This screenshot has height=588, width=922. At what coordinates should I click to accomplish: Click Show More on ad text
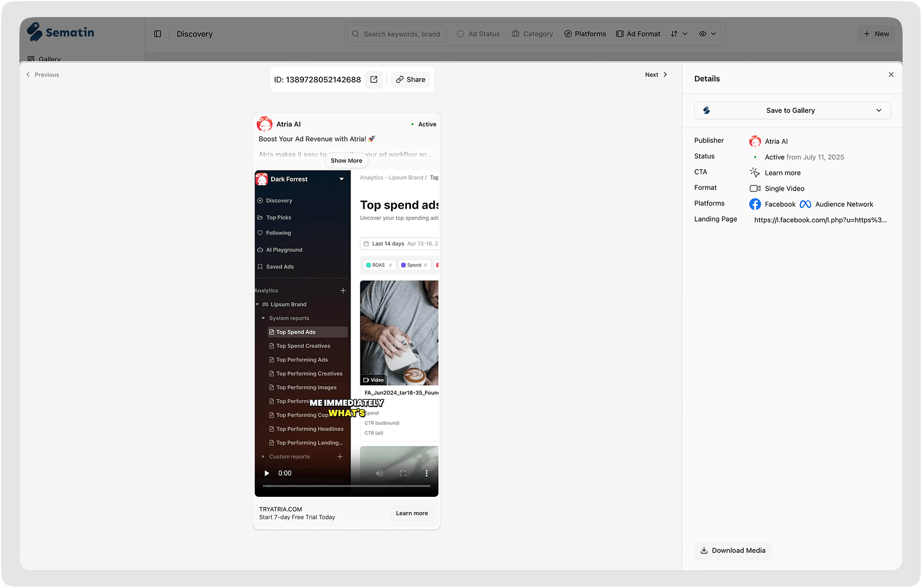pyautogui.click(x=346, y=161)
